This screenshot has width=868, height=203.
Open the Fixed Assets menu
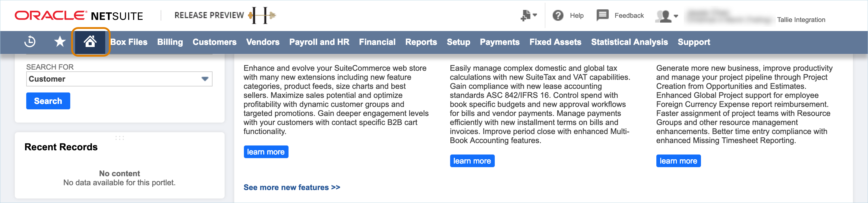555,42
